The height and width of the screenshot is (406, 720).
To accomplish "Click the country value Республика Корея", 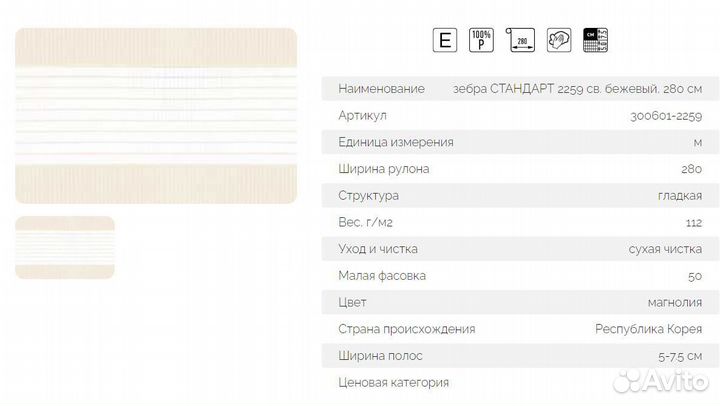I will pyautogui.click(x=648, y=329).
